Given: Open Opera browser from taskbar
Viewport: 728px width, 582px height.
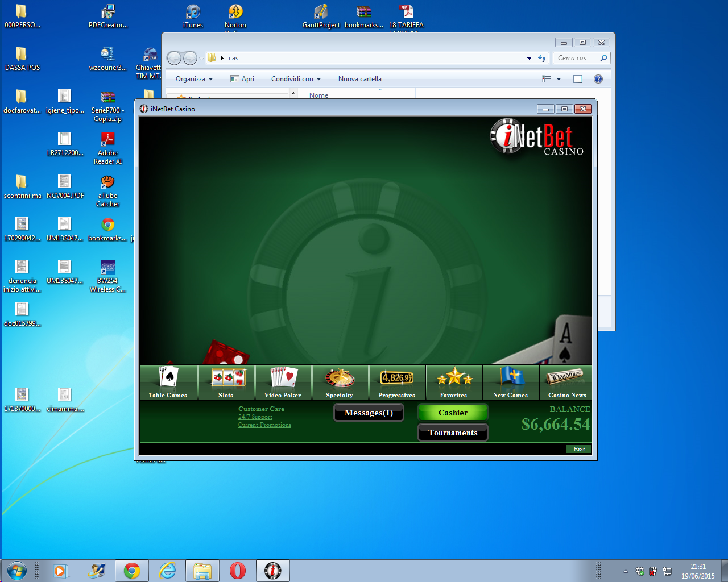Looking at the screenshot, I should pos(238,571).
